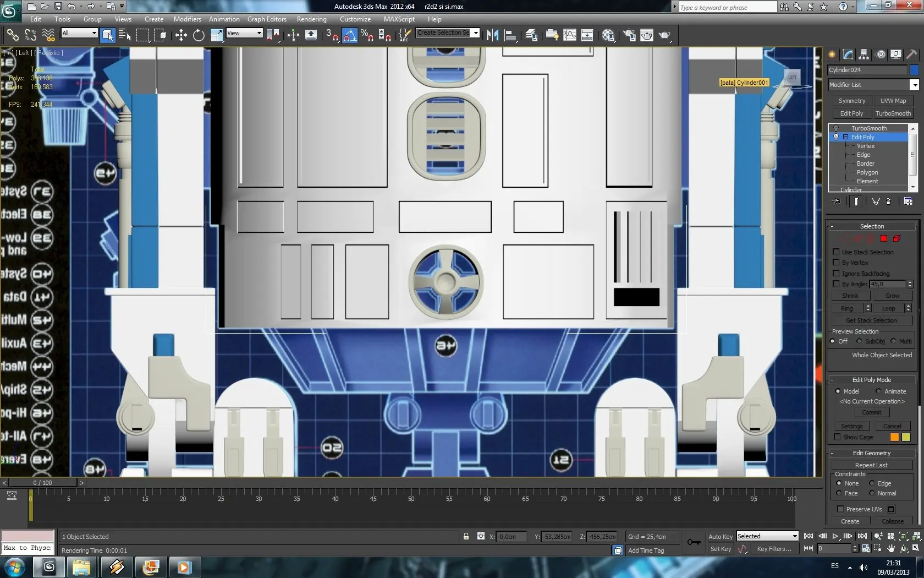Open the Curve Editor
Screen dimensions: 924x578
(x=570, y=35)
